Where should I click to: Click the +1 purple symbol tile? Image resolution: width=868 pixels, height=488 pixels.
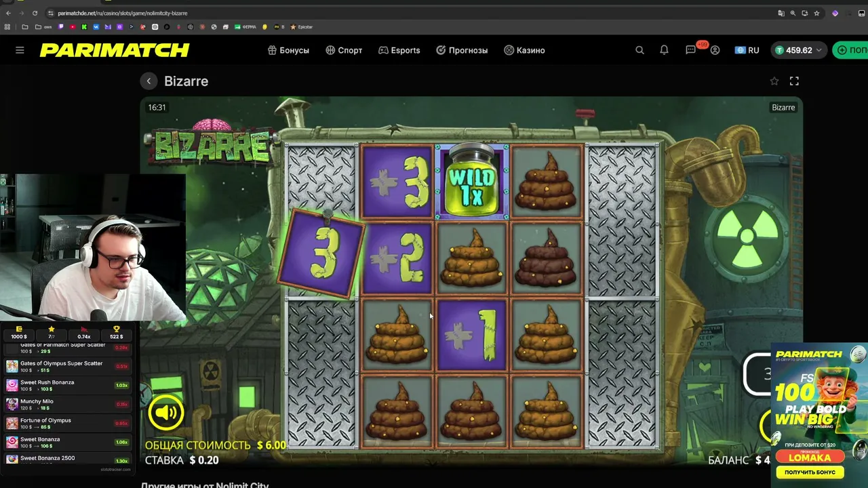coord(471,336)
